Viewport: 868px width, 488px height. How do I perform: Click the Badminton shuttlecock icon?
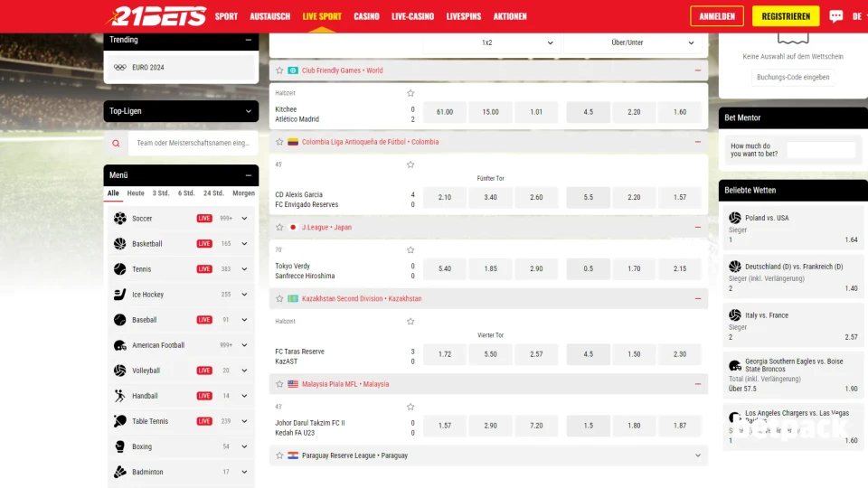click(119, 472)
